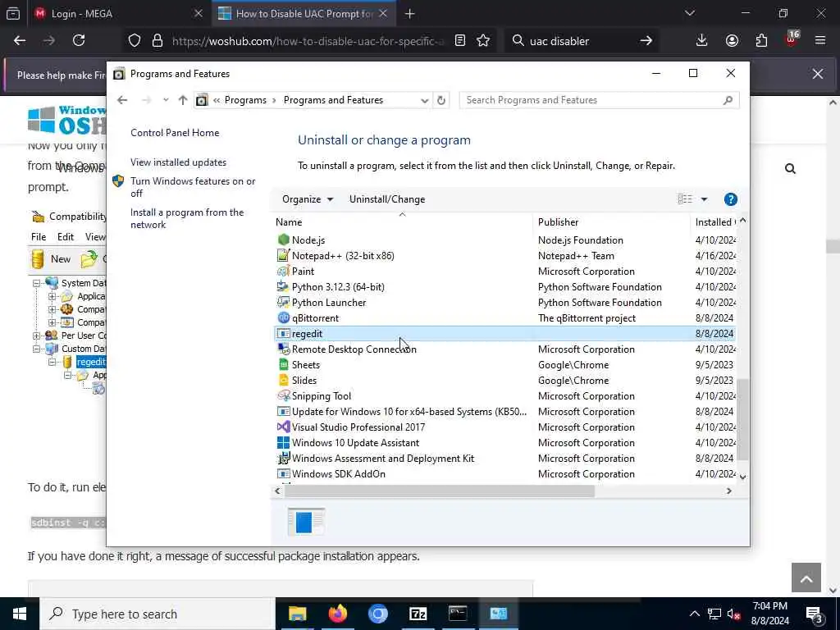Viewport: 840px width, 630px height.
Task: Open Firefox account icon
Action: click(732, 41)
